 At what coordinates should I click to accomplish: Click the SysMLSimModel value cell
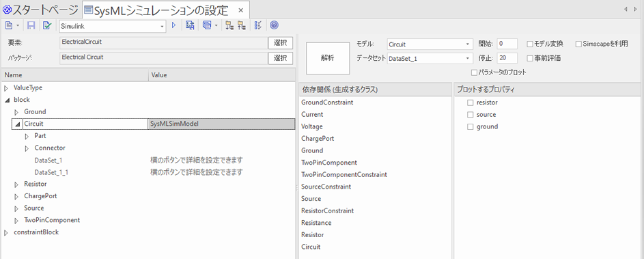(221, 124)
